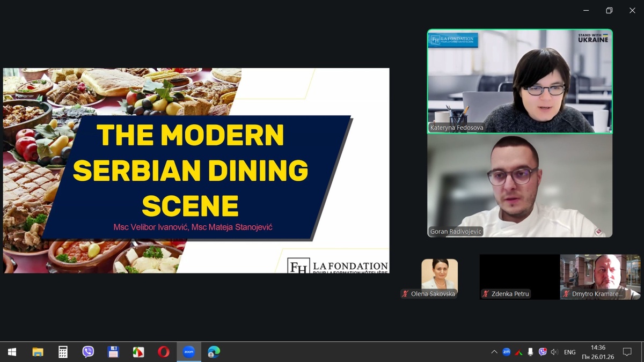
Task: Click muted mic icon beside Olena Sakovska
Action: 406,294
